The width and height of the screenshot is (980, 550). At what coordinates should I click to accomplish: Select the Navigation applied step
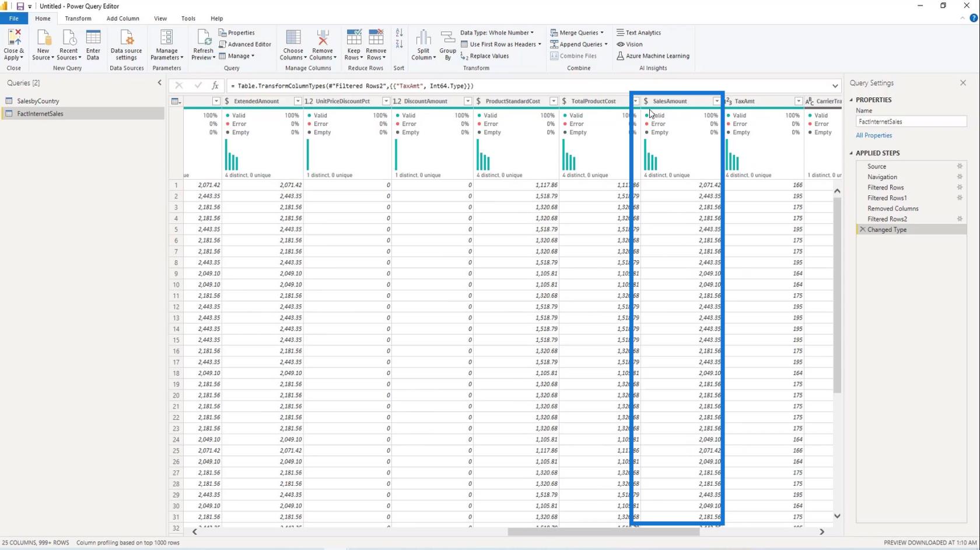coord(882,177)
